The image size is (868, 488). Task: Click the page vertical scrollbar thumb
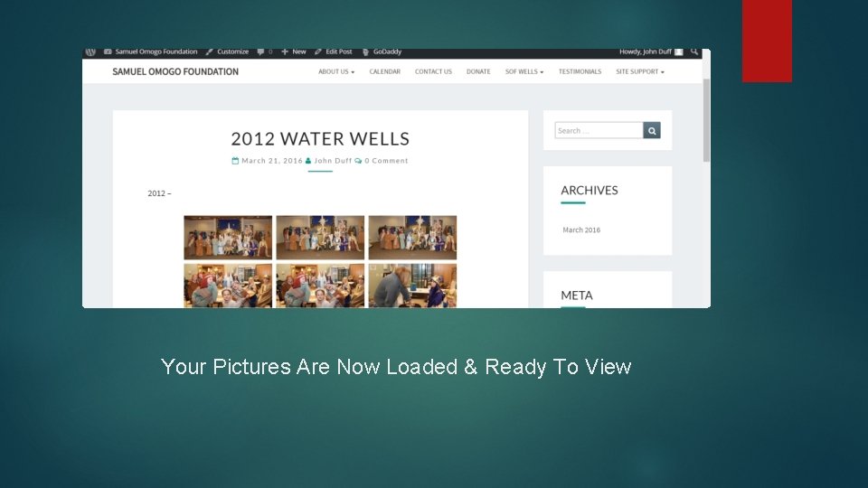coord(706,120)
